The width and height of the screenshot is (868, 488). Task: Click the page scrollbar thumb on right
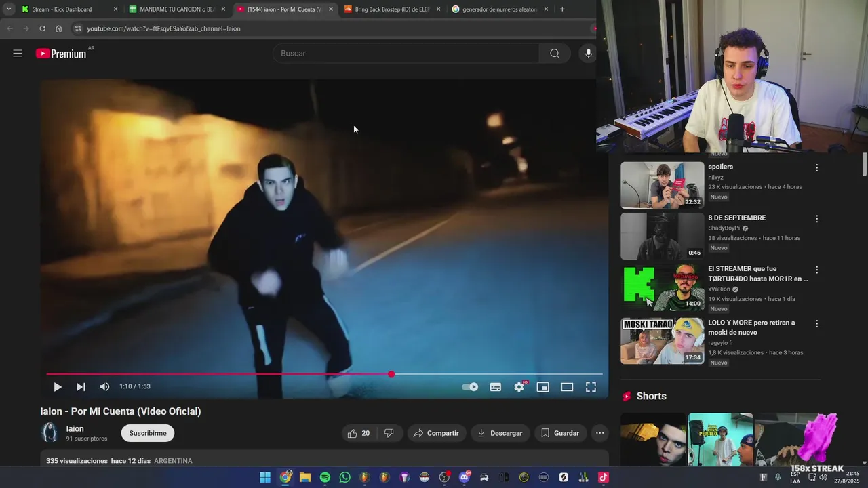pyautogui.click(x=865, y=164)
